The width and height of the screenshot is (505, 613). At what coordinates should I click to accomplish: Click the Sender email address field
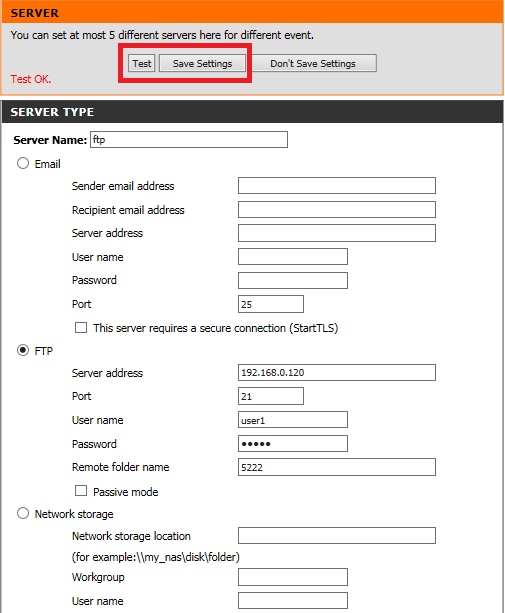pos(337,185)
